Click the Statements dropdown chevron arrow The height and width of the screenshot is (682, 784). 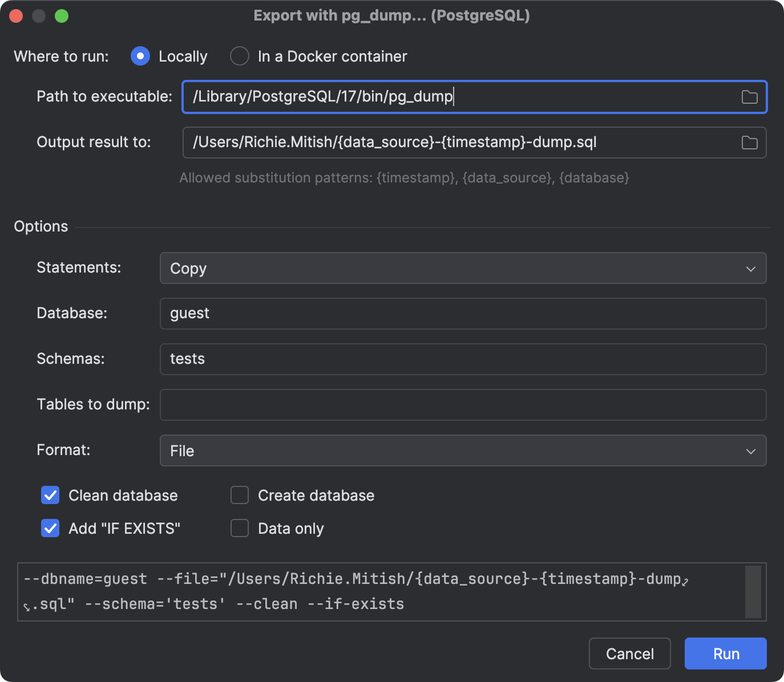click(751, 268)
